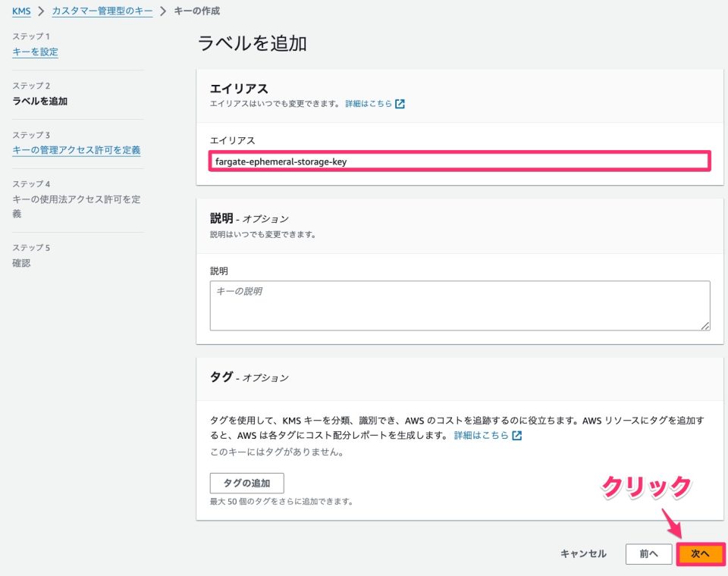This screenshot has width=728, height=576.
Task: Click the 前へ button
Action: click(x=648, y=554)
